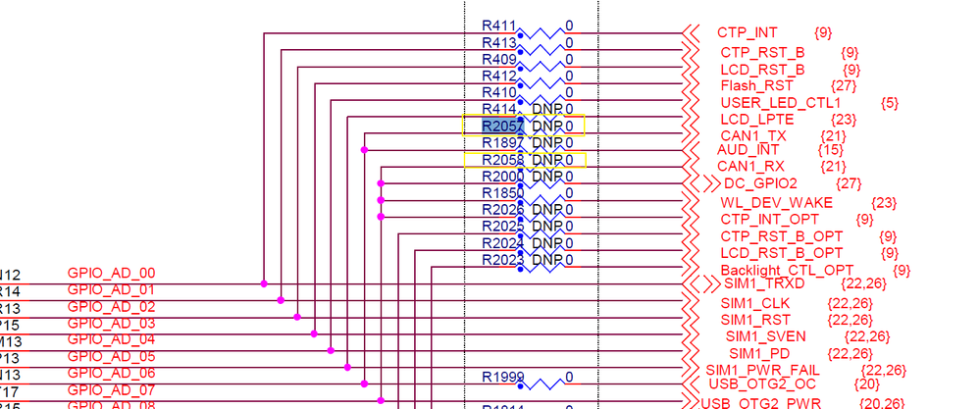
Task: Click the CAN1_TX net label
Action: pyautogui.click(x=751, y=135)
